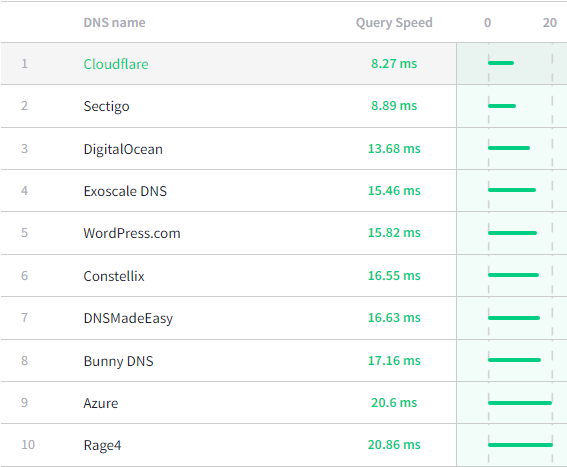Screen dimensions: 567x467
Task: Select the Exoscale DNS row name
Action: [x=125, y=191]
